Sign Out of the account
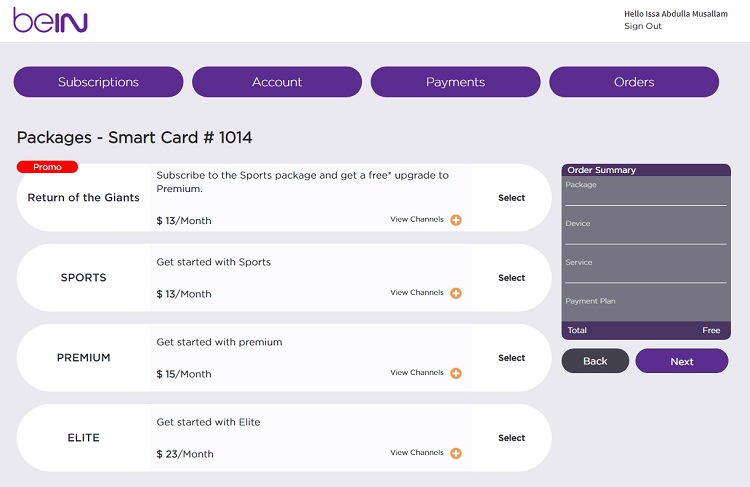This screenshot has height=487, width=750. 642,26
